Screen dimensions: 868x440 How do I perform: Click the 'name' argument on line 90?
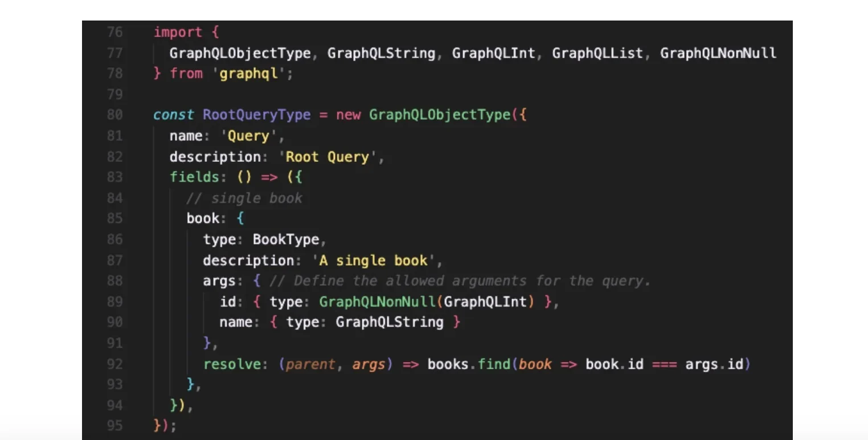click(236, 322)
